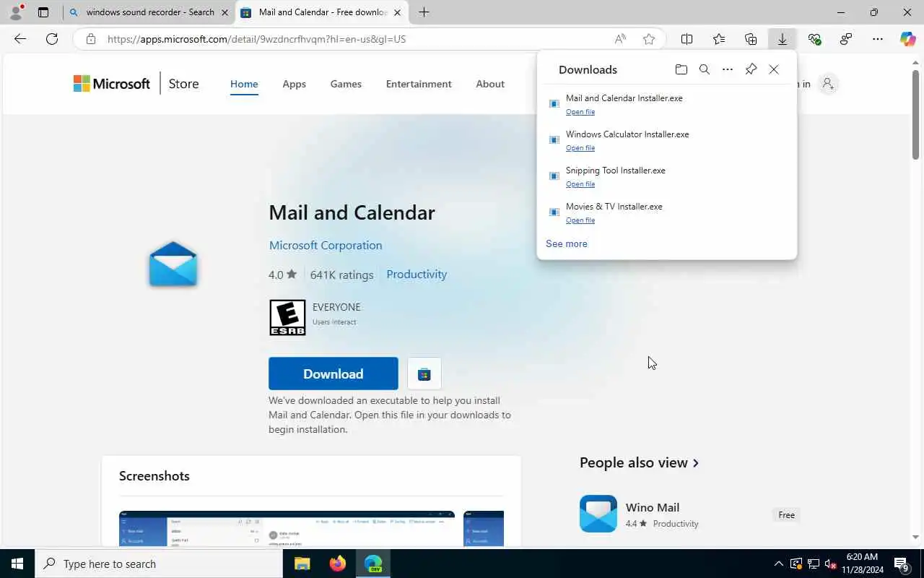This screenshot has height=578, width=924.
Task: Select Windows Calculator Installer.exe entry
Action: [666, 140]
